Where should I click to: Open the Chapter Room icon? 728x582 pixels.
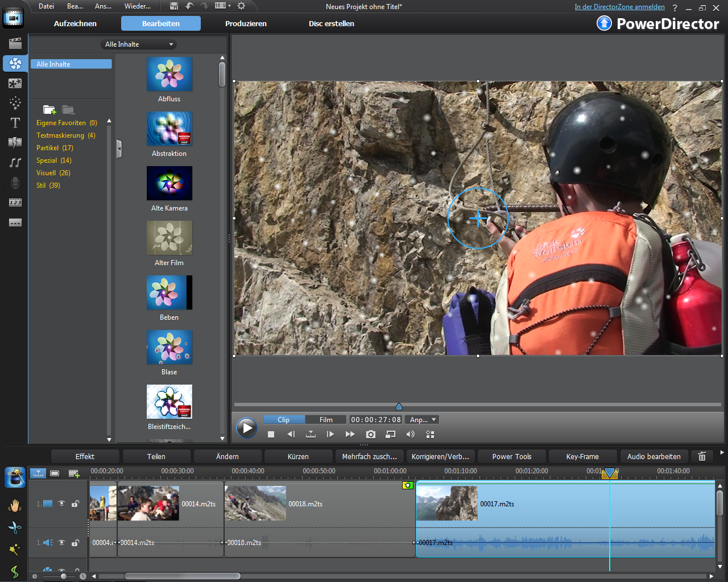[15, 203]
